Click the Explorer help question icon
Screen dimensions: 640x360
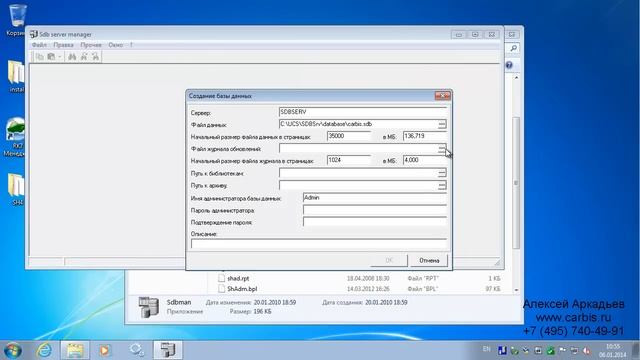[509, 65]
